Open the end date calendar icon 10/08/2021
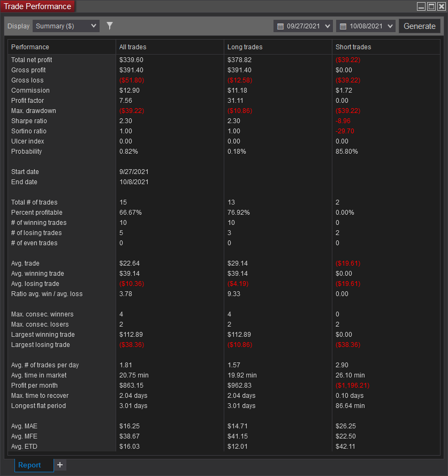This screenshot has width=448, height=476. coord(343,26)
